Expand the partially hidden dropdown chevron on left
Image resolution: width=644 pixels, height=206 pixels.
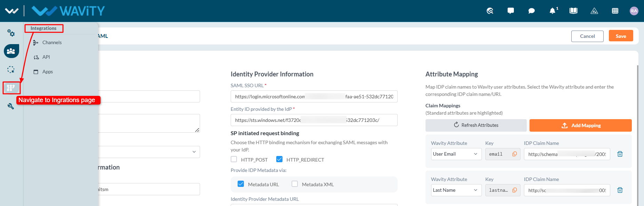click(x=194, y=152)
